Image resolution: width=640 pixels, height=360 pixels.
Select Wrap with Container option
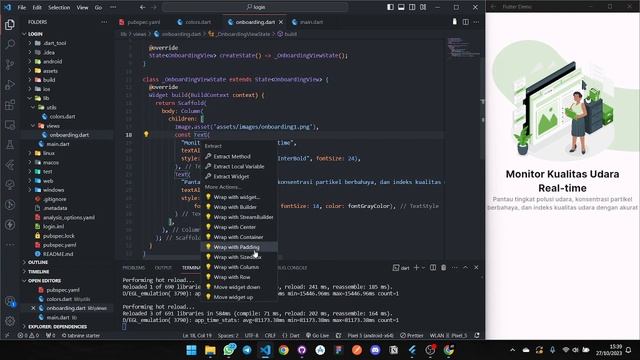click(239, 237)
